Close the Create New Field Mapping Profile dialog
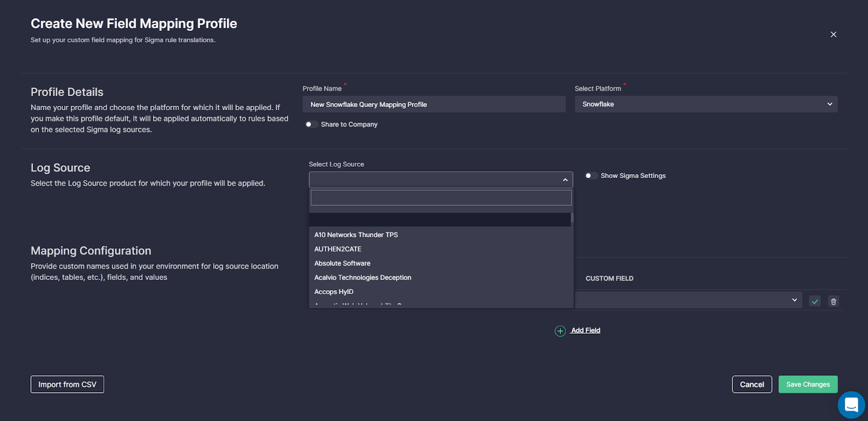The height and width of the screenshot is (421, 868). point(833,35)
